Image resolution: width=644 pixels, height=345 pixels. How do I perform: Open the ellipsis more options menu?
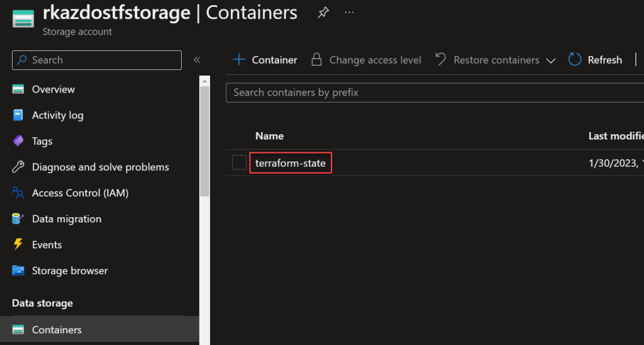350,13
